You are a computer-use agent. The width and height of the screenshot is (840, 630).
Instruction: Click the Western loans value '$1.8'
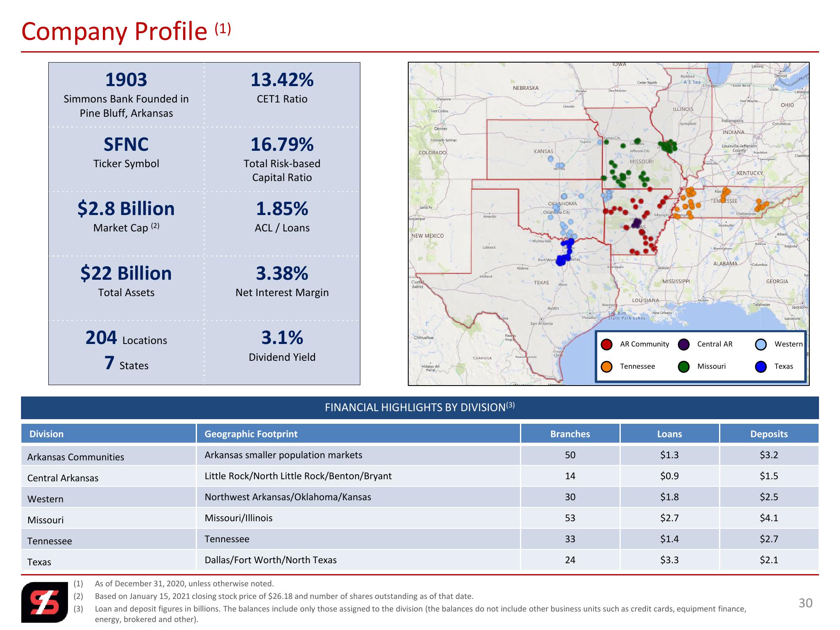click(669, 497)
